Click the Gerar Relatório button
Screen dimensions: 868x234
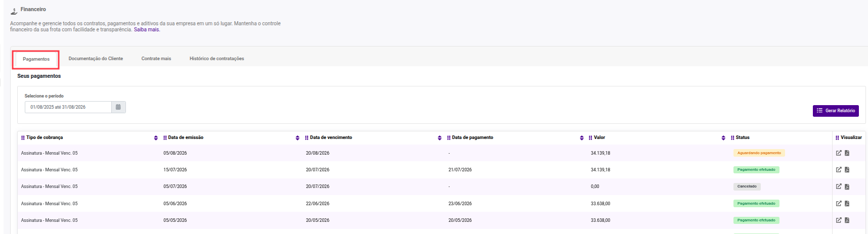(x=836, y=111)
